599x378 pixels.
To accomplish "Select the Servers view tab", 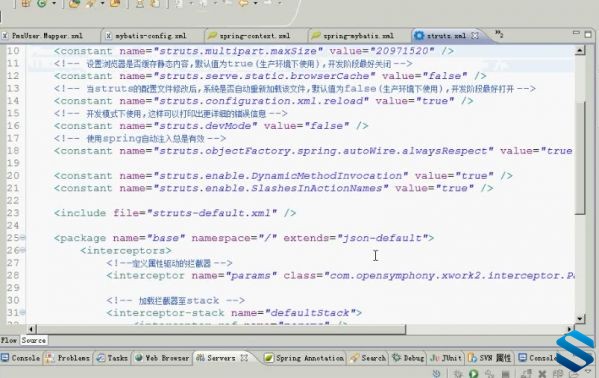I will (x=216, y=358).
